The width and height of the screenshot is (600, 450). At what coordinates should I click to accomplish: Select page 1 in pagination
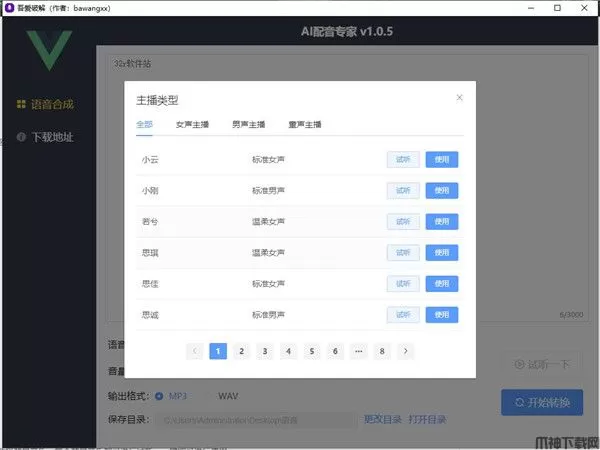[218, 351]
